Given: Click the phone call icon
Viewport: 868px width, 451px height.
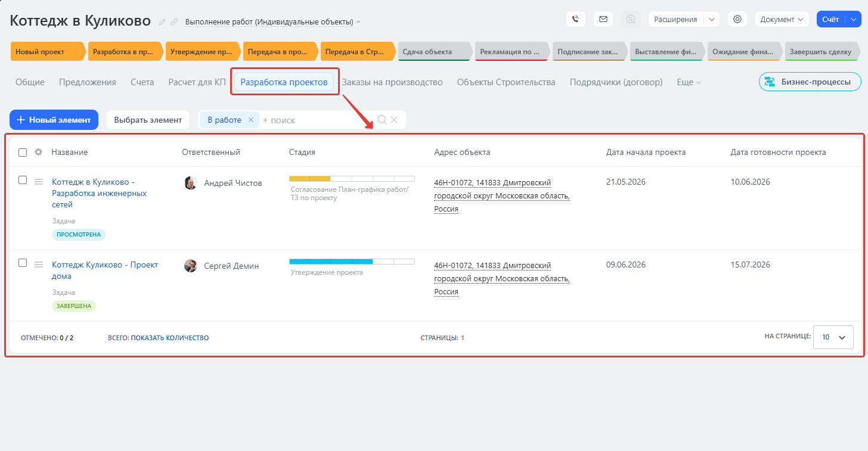Looking at the screenshot, I should pos(575,19).
